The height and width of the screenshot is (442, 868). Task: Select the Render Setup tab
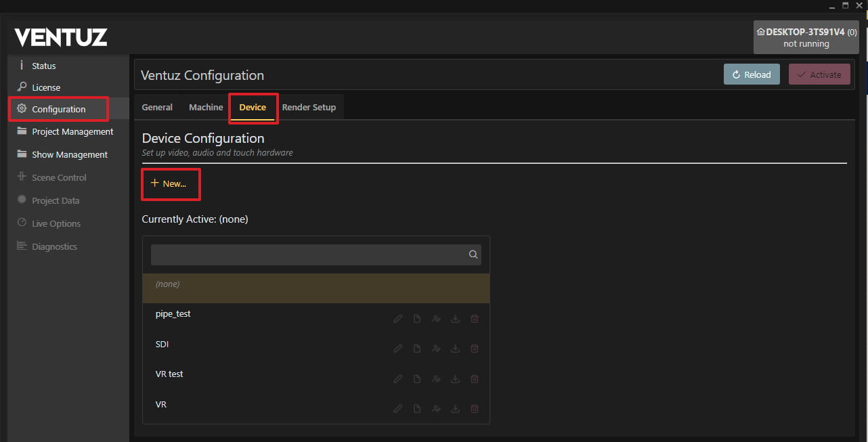tap(309, 108)
